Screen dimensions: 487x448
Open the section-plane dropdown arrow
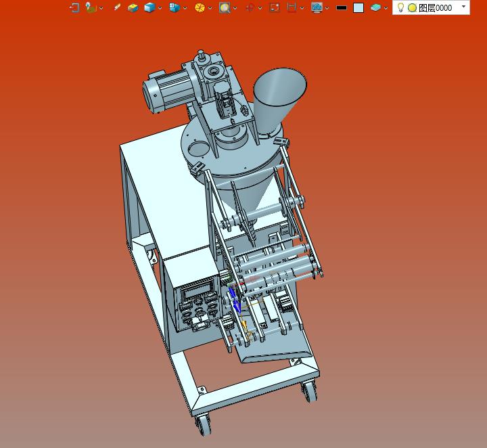[302, 8]
